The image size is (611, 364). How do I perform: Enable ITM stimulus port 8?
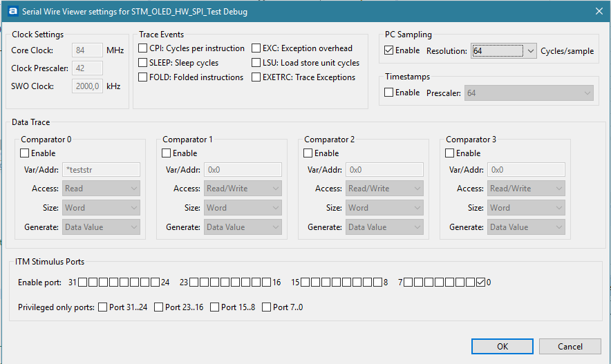click(x=377, y=282)
